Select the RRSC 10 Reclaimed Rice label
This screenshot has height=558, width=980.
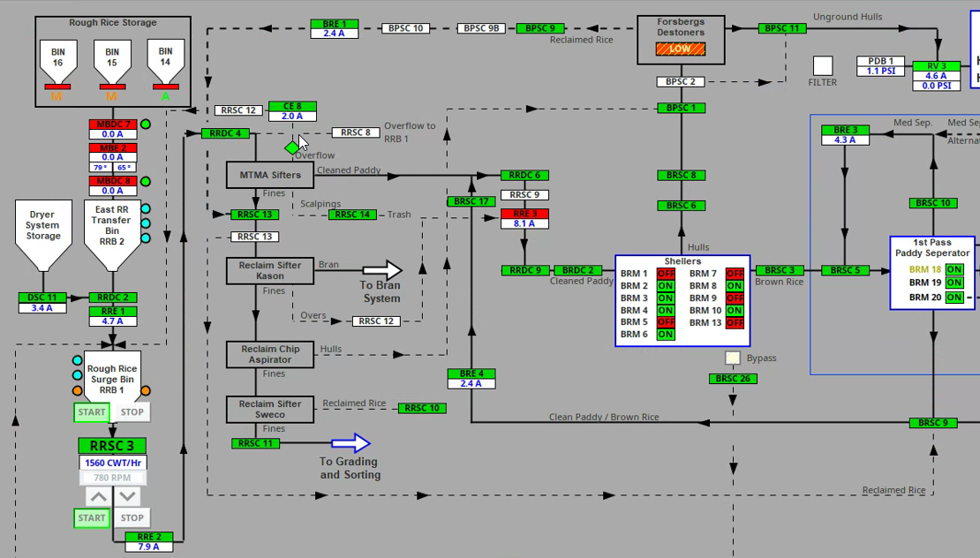422,408
